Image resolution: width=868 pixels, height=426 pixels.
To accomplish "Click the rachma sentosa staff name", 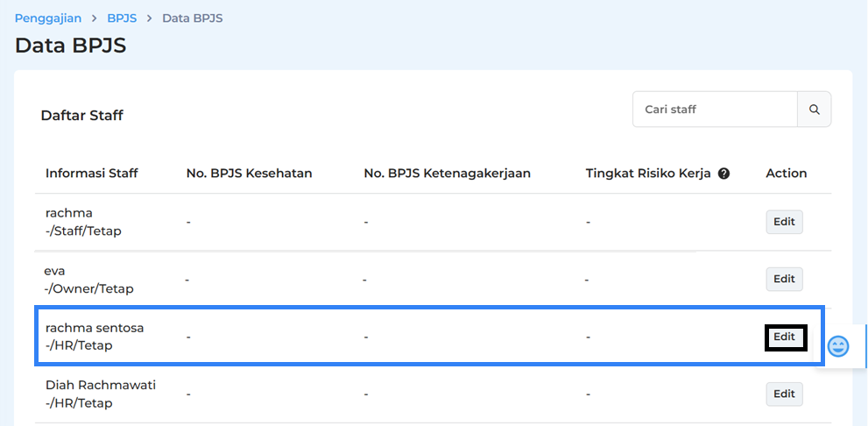I will (95, 328).
